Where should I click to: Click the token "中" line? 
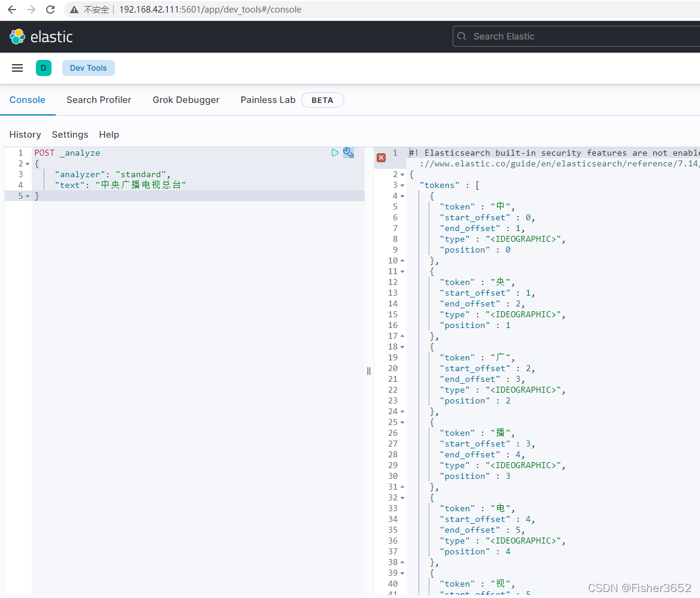[477, 207]
